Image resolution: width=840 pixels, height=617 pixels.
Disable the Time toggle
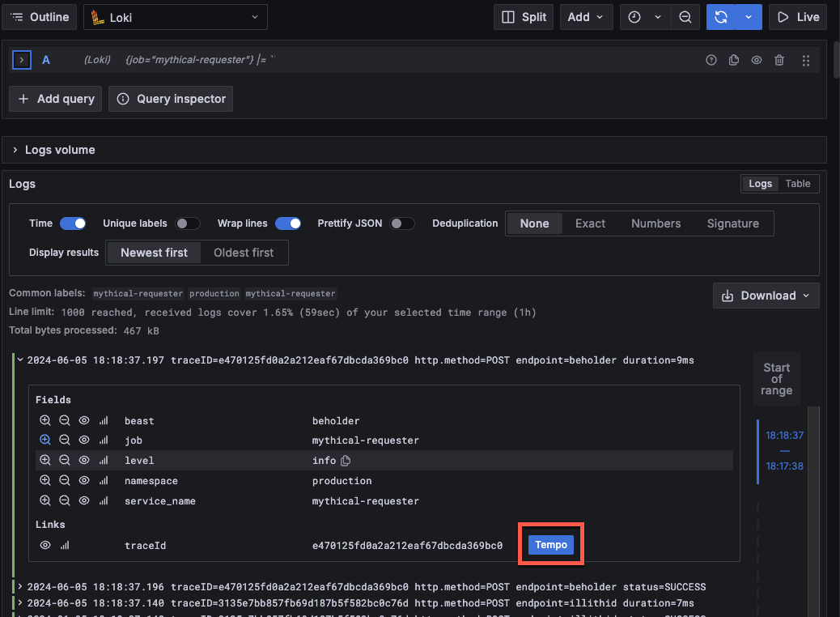[x=73, y=223]
